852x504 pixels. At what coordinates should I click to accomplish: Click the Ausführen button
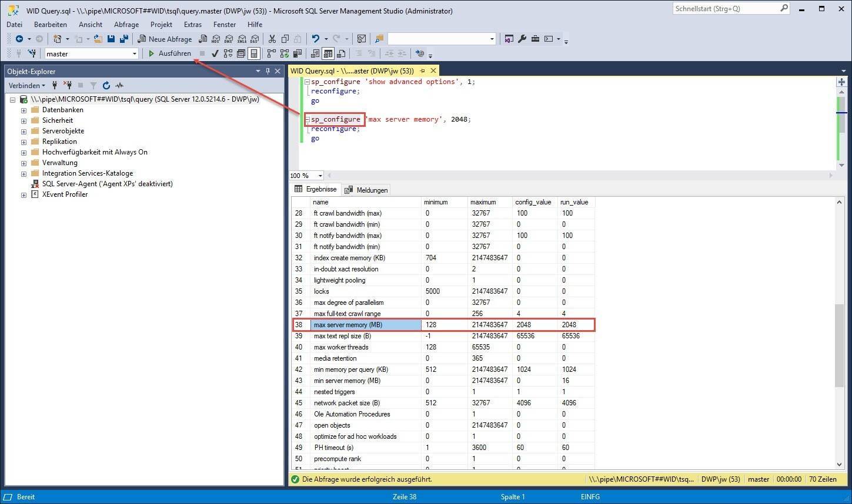[169, 53]
